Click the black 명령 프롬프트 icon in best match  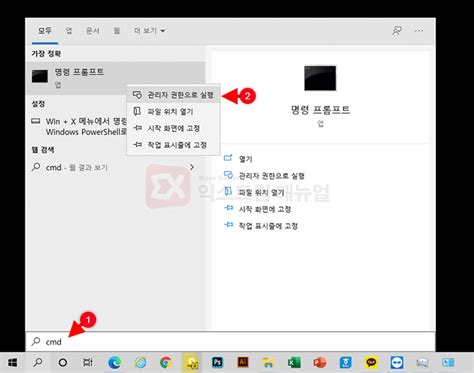40,76
